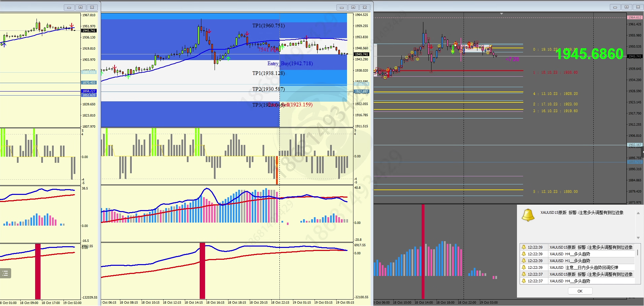Click the big green 1945.6860 price text
The image size is (644, 306).
pyautogui.click(x=590, y=54)
